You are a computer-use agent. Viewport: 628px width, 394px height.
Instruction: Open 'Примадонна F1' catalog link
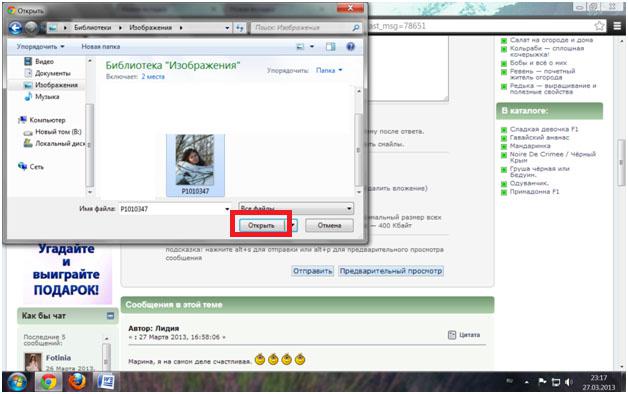click(x=534, y=192)
